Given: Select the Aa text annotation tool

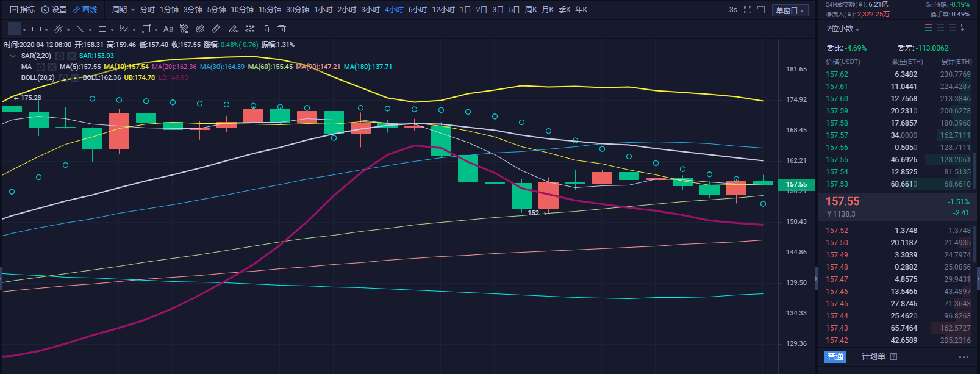Looking at the screenshot, I should (x=168, y=29).
